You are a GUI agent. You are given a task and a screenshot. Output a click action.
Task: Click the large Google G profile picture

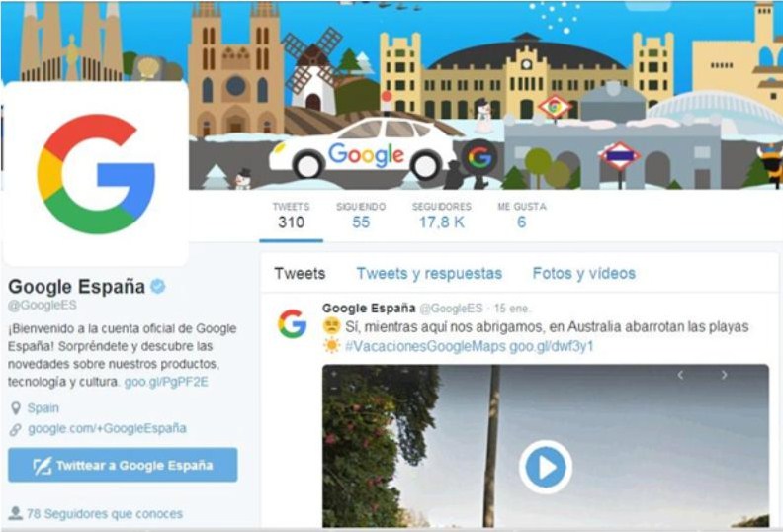click(96, 173)
